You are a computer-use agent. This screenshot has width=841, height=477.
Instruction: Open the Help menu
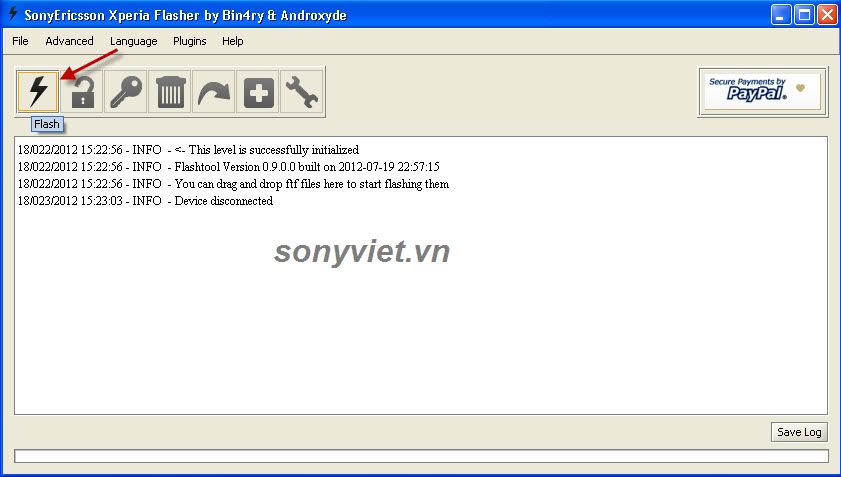[233, 41]
